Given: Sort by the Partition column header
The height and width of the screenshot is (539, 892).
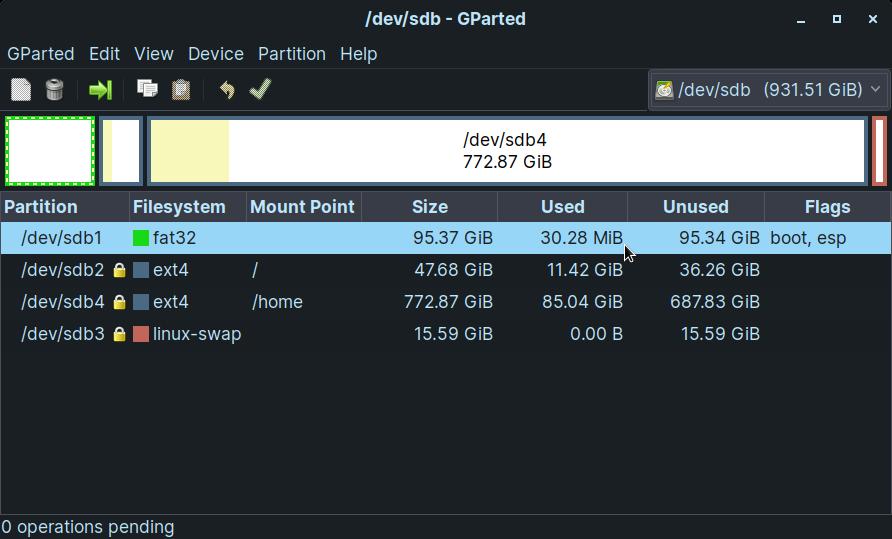Looking at the screenshot, I should click(65, 207).
